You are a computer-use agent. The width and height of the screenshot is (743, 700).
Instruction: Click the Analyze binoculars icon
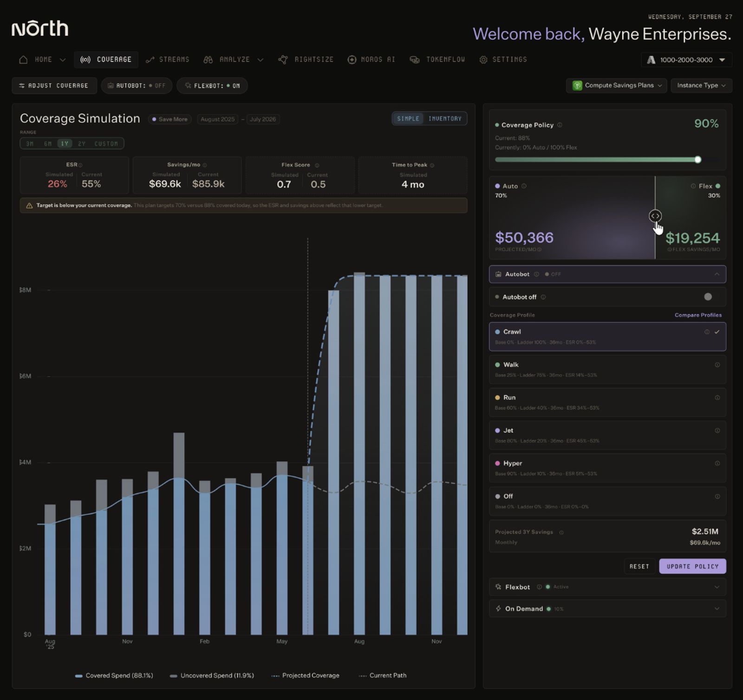pyautogui.click(x=208, y=59)
